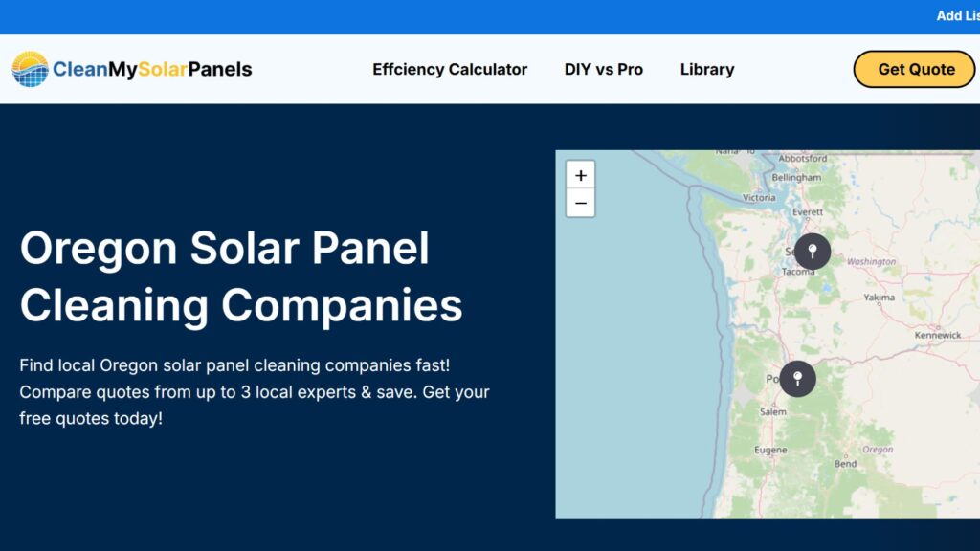The width and height of the screenshot is (980, 551).
Task: Click the CleanMySolarPanels sun logo icon
Action: [30, 69]
